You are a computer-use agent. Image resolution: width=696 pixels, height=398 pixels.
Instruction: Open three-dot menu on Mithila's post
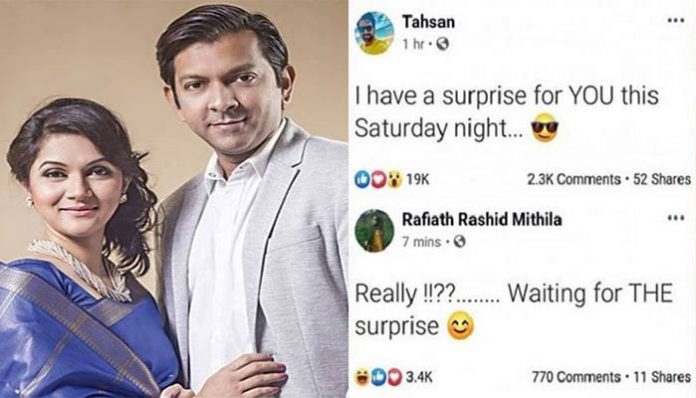point(676,218)
